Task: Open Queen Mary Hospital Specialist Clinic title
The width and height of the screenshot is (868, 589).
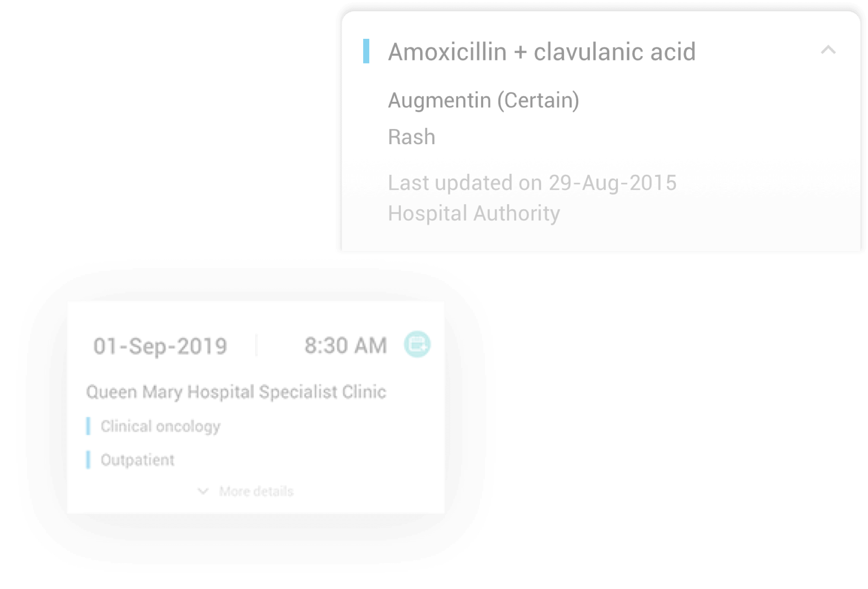Action: tap(236, 392)
